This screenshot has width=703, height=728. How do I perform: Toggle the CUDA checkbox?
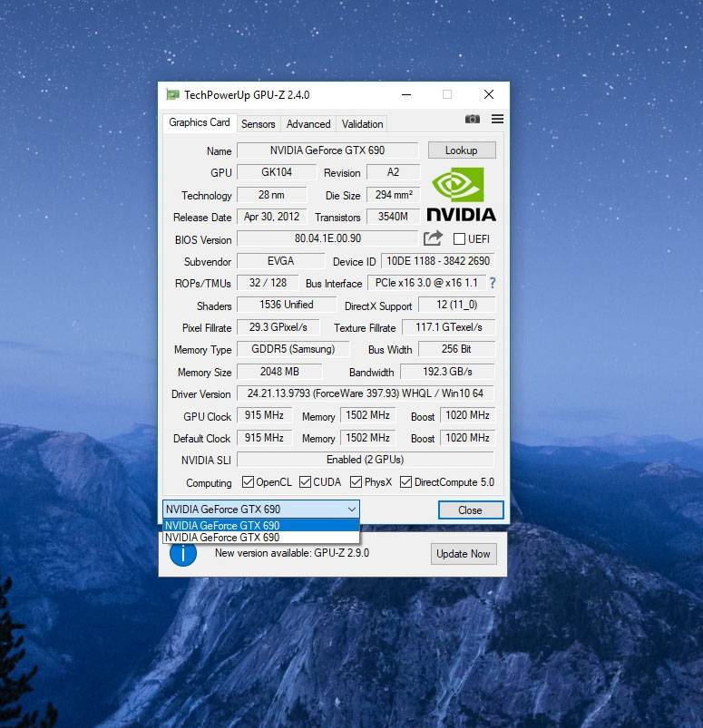pos(306,482)
